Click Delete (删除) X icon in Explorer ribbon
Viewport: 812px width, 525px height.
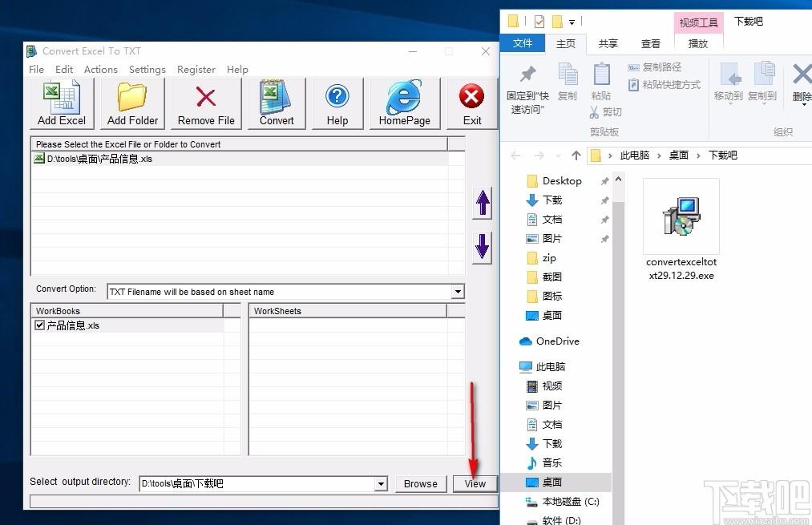click(x=802, y=74)
